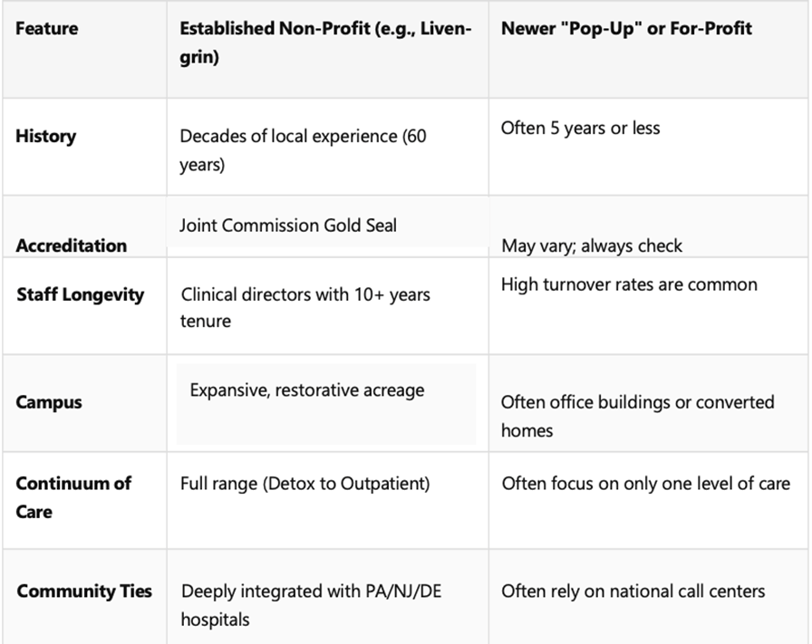The height and width of the screenshot is (644, 812).
Task: Click "Decades of local experience (60 years)" cell
Action: pos(303,150)
